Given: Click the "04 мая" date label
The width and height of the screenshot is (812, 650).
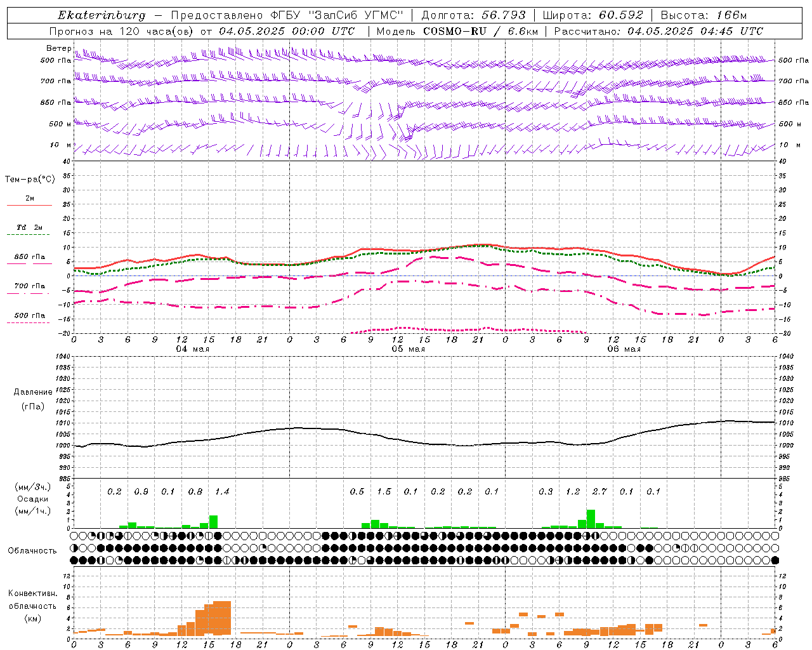Looking at the screenshot, I should coord(193,349).
